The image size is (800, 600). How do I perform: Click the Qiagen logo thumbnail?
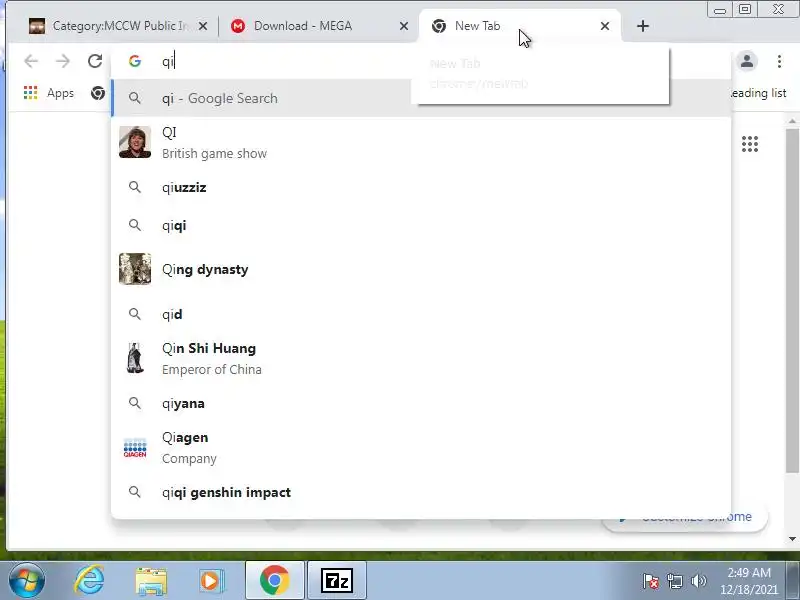tap(135, 447)
